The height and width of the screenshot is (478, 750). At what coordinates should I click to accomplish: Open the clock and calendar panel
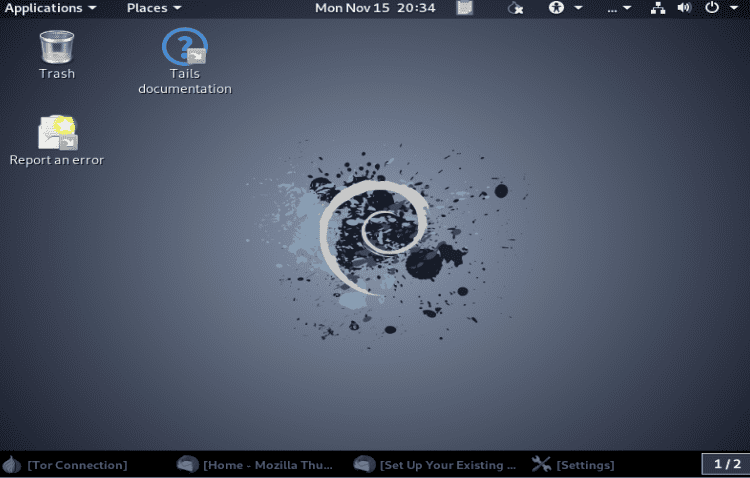point(375,8)
